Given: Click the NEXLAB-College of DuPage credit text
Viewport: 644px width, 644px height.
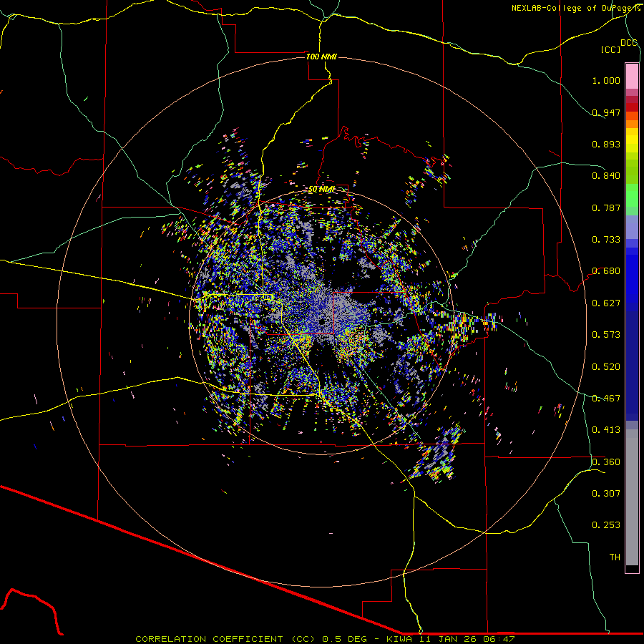Looking at the screenshot, I should click(573, 8).
